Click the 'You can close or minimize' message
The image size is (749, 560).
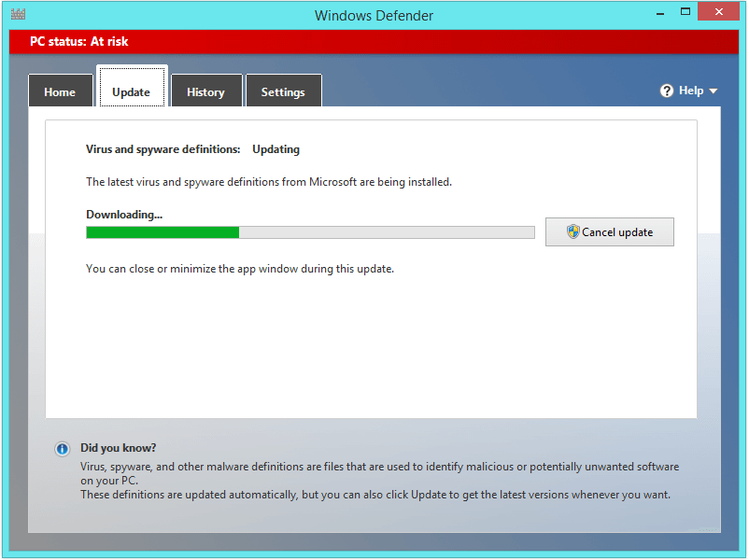pyautogui.click(x=240, y=269)
